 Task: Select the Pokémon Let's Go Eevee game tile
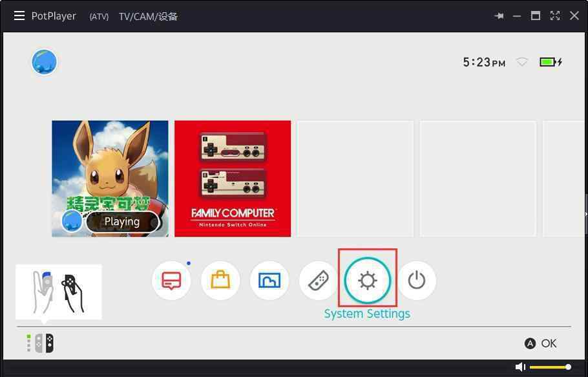(110, 168)
